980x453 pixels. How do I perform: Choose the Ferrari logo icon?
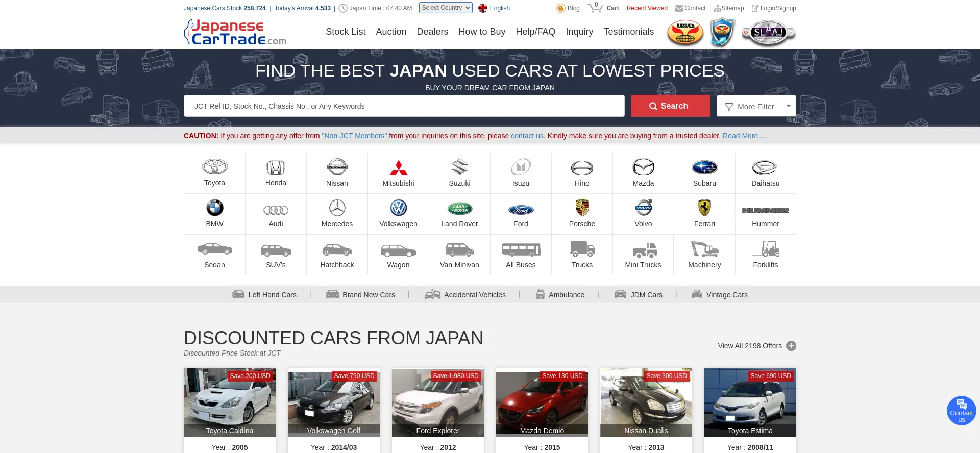(704, 208)
